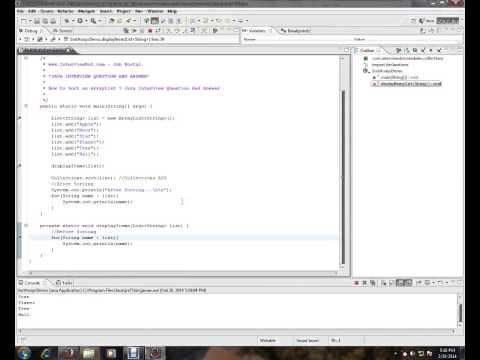The image size is (480, 360).
Task: Select the displayItems stack frame in Debug view
Action: 114,39
